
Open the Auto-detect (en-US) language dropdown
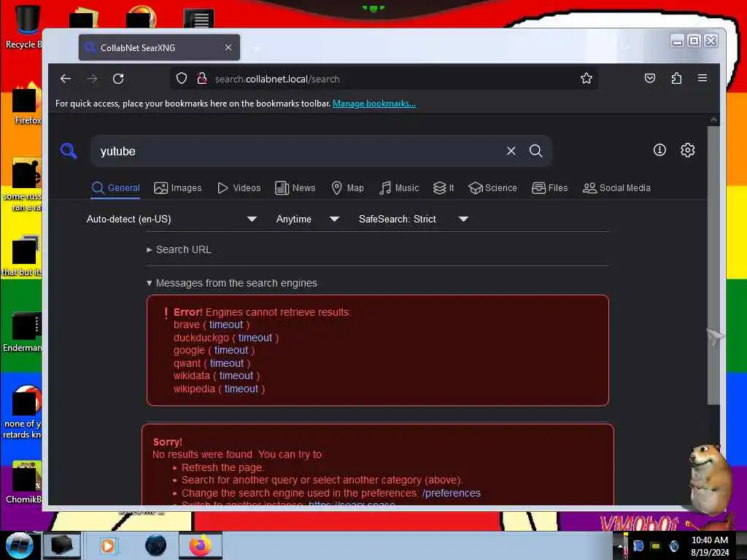(x=171, y=219)
